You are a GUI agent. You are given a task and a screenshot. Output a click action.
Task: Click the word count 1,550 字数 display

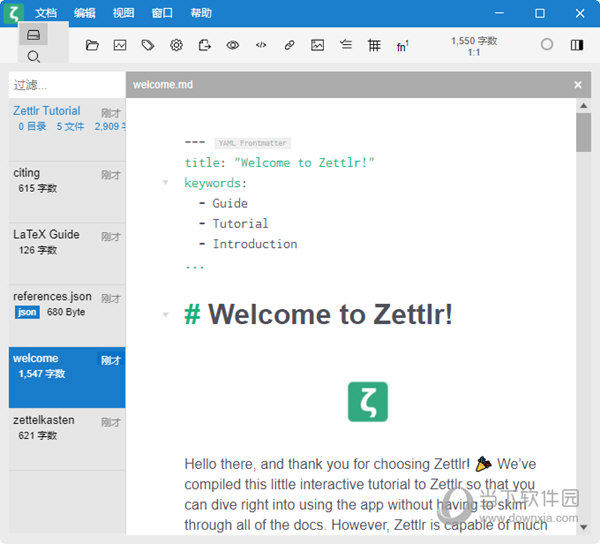(x=474, y=41)
